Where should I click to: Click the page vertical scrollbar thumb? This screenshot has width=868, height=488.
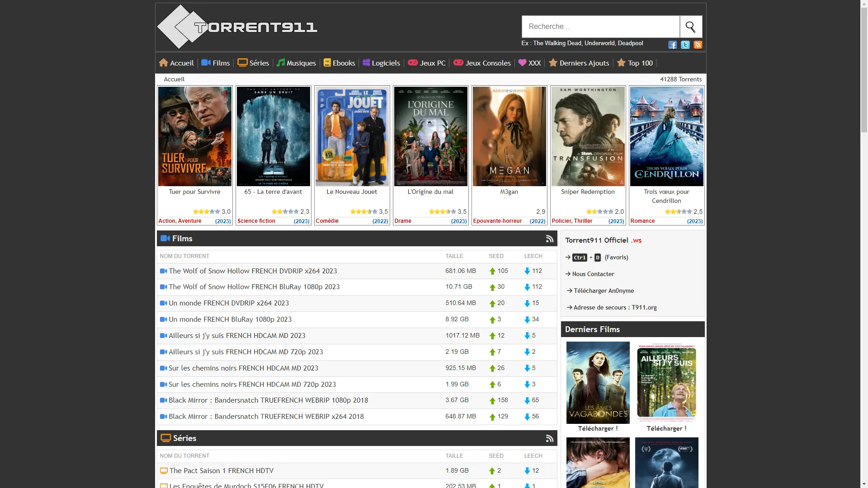pos(864,70)
